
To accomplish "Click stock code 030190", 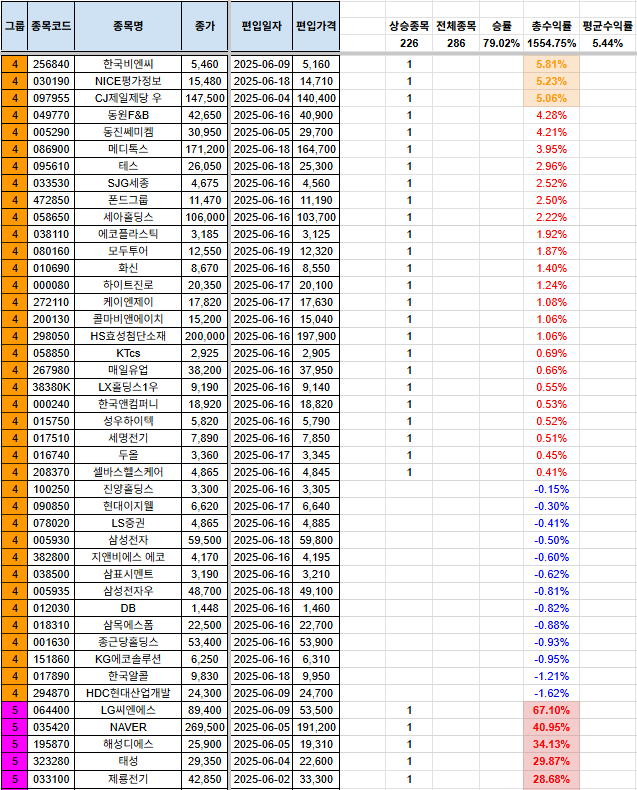I will [x=51, y=81].
